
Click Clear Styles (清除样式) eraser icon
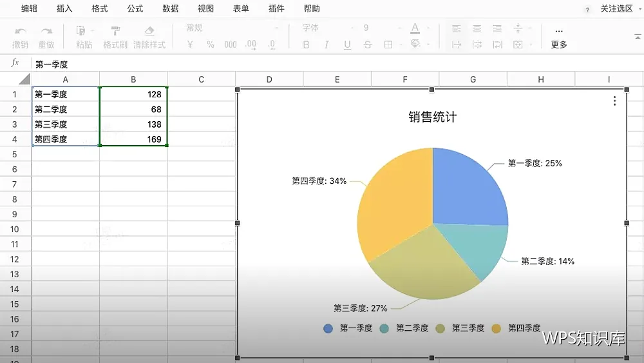149,31
